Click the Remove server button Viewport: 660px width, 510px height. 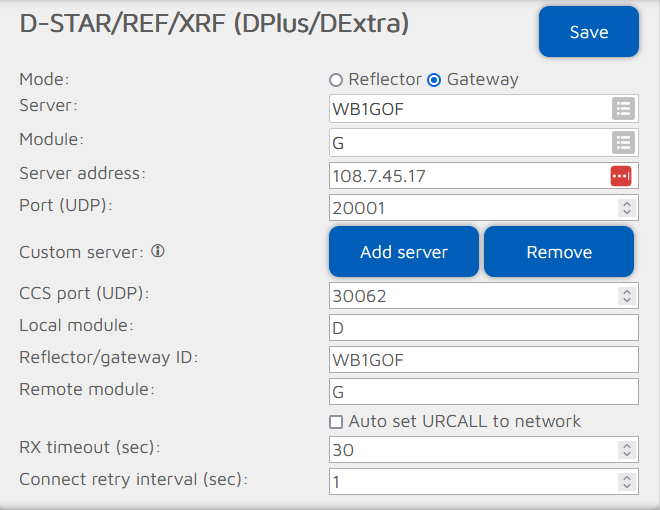pos(559,252)
